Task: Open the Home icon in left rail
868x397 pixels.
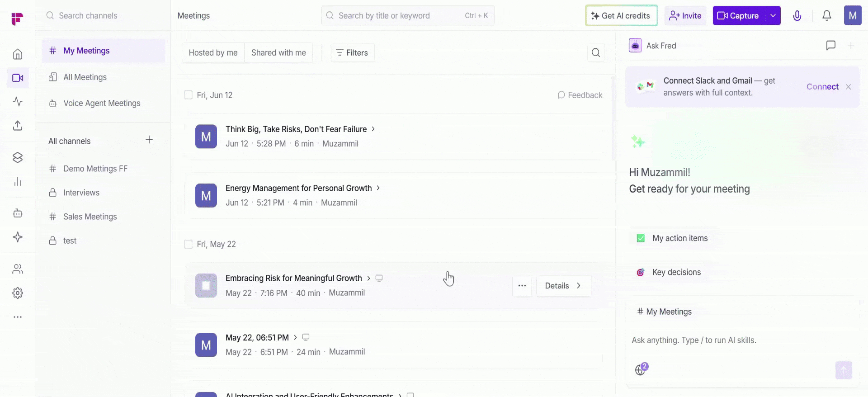Action: (x=18, y=54)
